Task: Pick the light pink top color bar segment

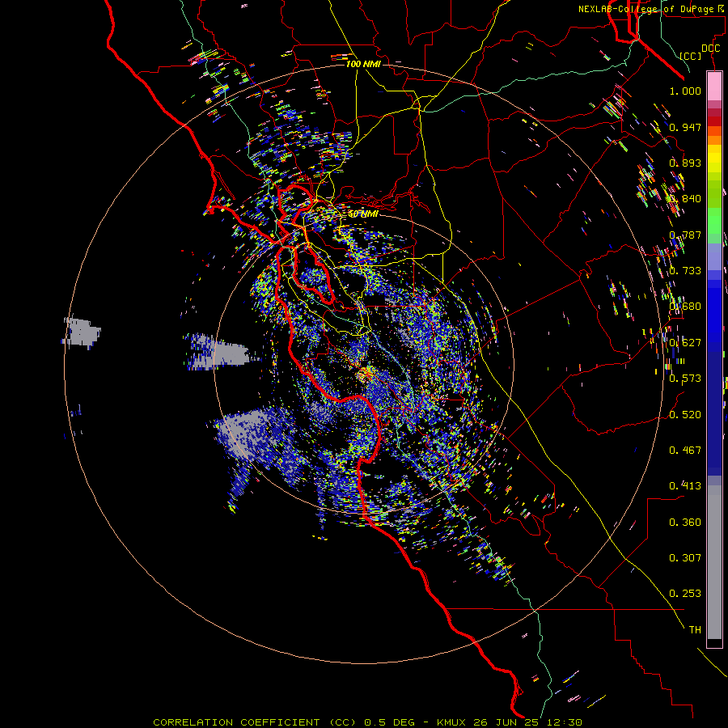Action: (714, 87)
